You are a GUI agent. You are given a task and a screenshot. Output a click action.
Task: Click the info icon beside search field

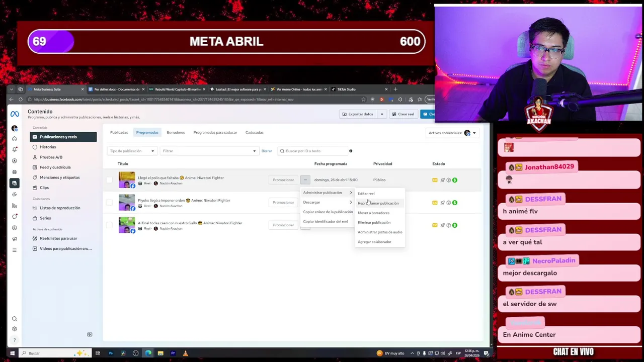coord(351,151)
